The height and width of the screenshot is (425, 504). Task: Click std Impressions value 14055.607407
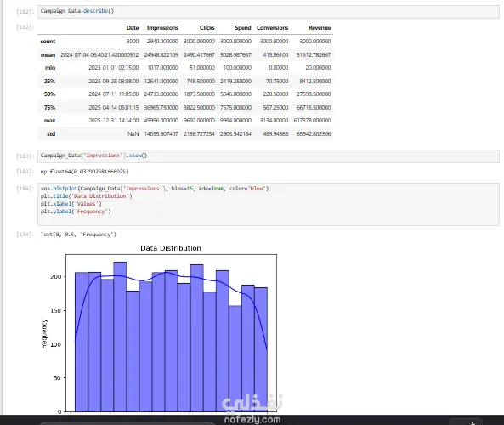point(161,134)
